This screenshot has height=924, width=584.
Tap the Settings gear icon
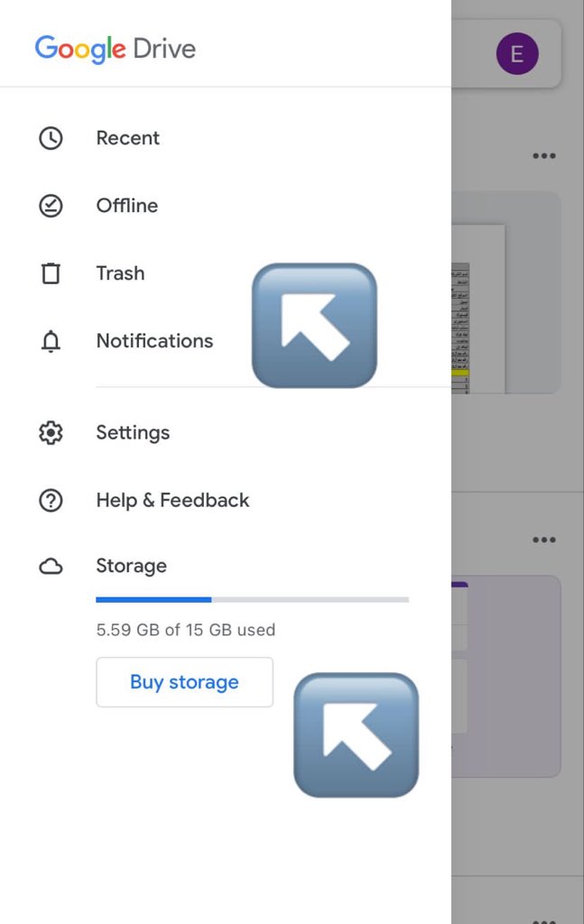tap(51, 433)
